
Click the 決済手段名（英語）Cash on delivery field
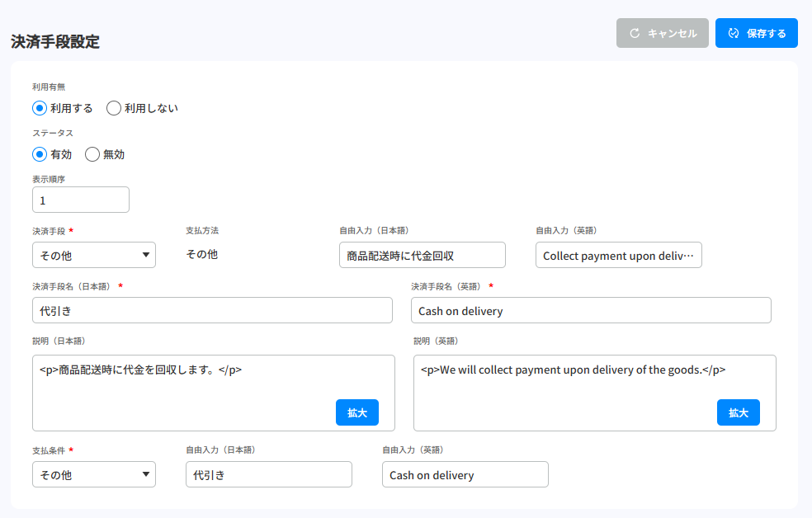pos(590,310)
